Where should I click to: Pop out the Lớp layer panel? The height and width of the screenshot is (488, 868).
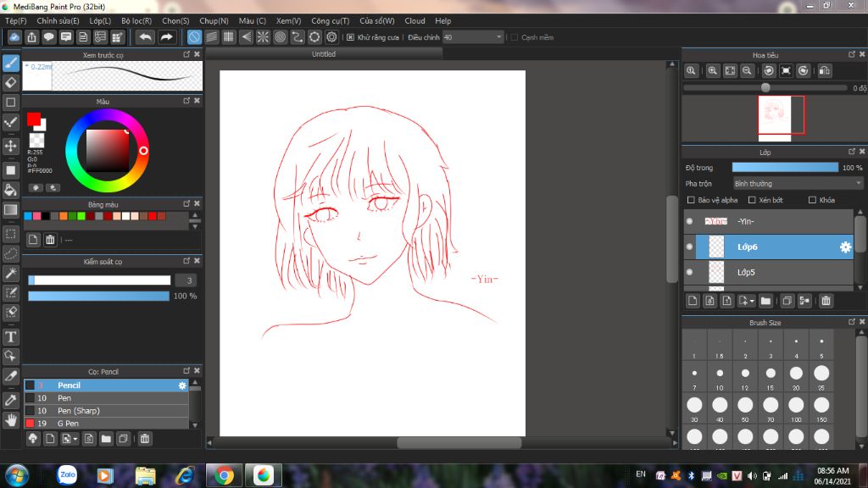coord(852,152)
